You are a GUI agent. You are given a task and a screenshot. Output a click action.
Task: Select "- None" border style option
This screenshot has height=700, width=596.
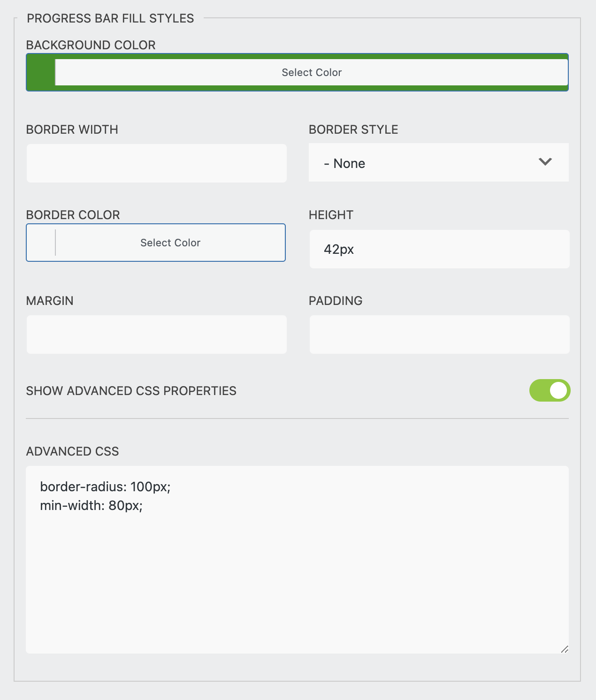click(x=344, y=163)
